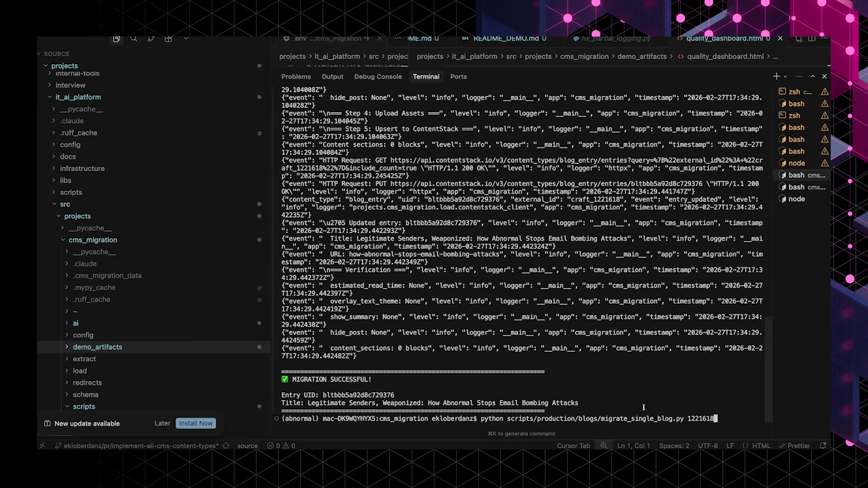Open the Extensions view icon
Screen dimensions: 868x488
[x=168, y=39]
